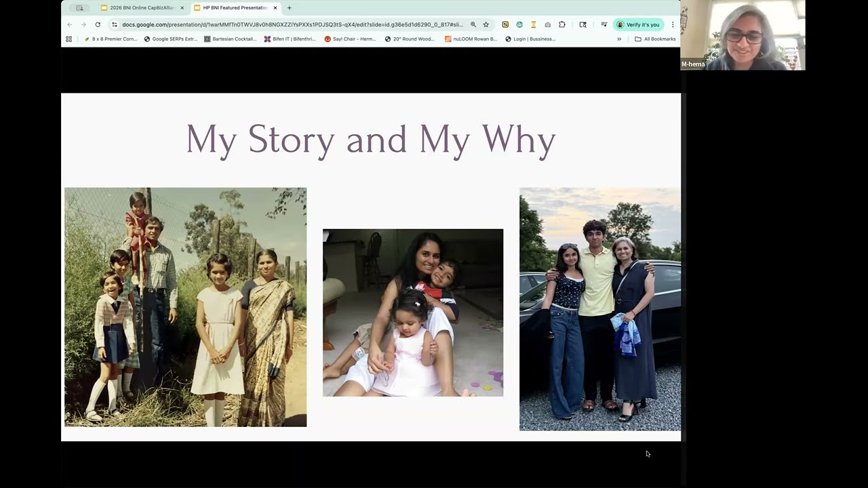Click the M-hema participant name label
The height and width of the screenshot is (488, 868).
click(x=693, y=64)
